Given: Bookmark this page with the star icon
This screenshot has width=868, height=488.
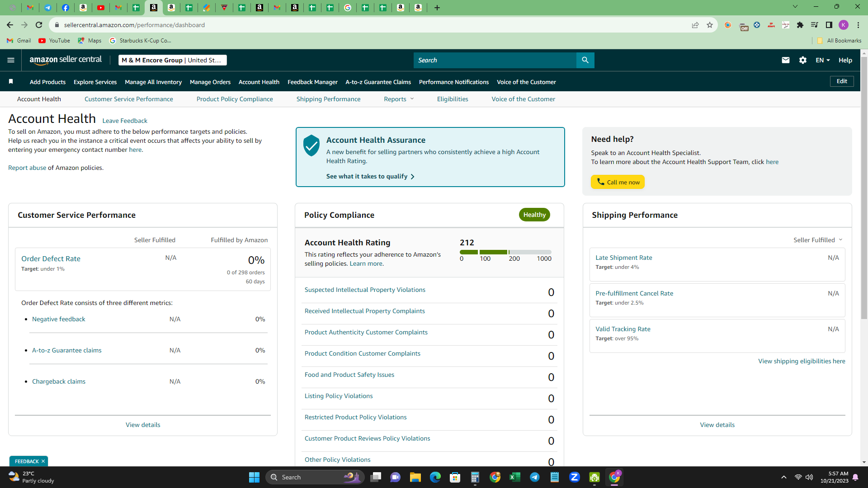Looking at the screenshot, I should click(x=710, y=25).
